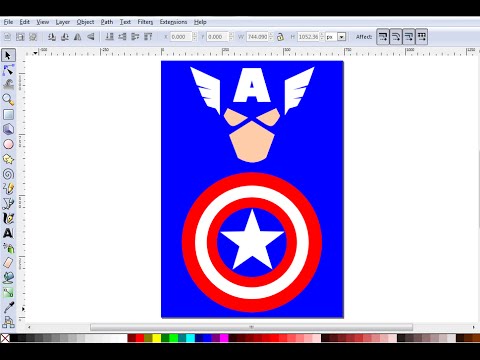Image resolution: width=480 pixels, height=360 pixels.
Task: Click the W field spinner arrows
Action: tap(271, 37)
